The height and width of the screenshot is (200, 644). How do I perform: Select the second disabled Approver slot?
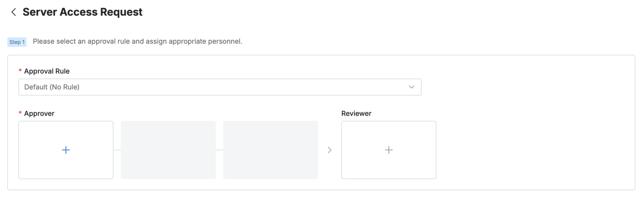click(x=168, y=150)
